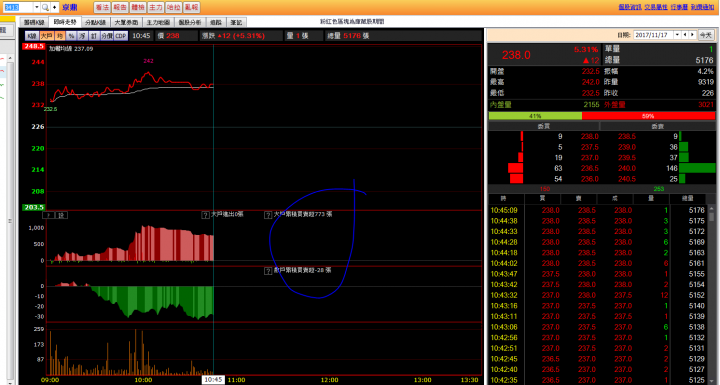Image resolution: width=720 pixels, height=385 pixels.
Task: Click the 內盤量 label
Action: (500, 105)
